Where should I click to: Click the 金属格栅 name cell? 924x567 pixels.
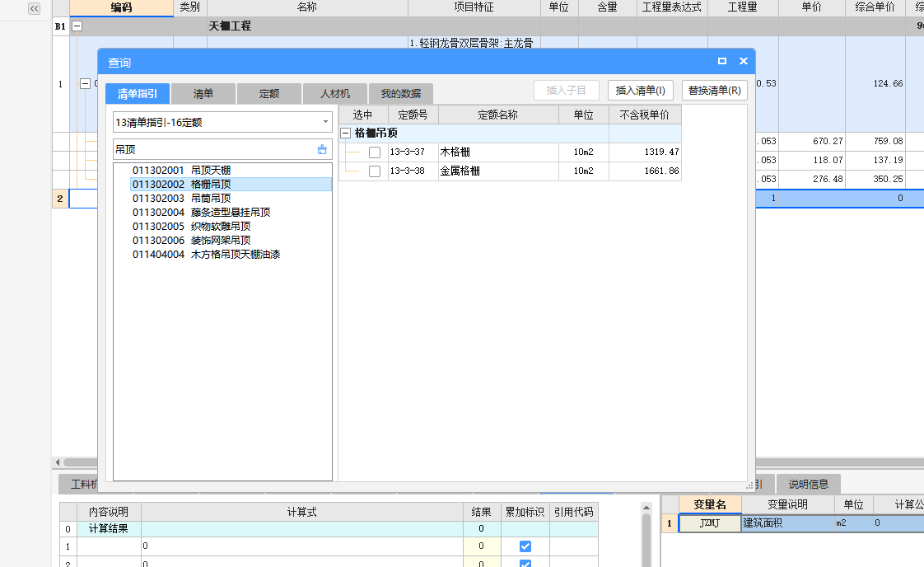click(498, 171)
